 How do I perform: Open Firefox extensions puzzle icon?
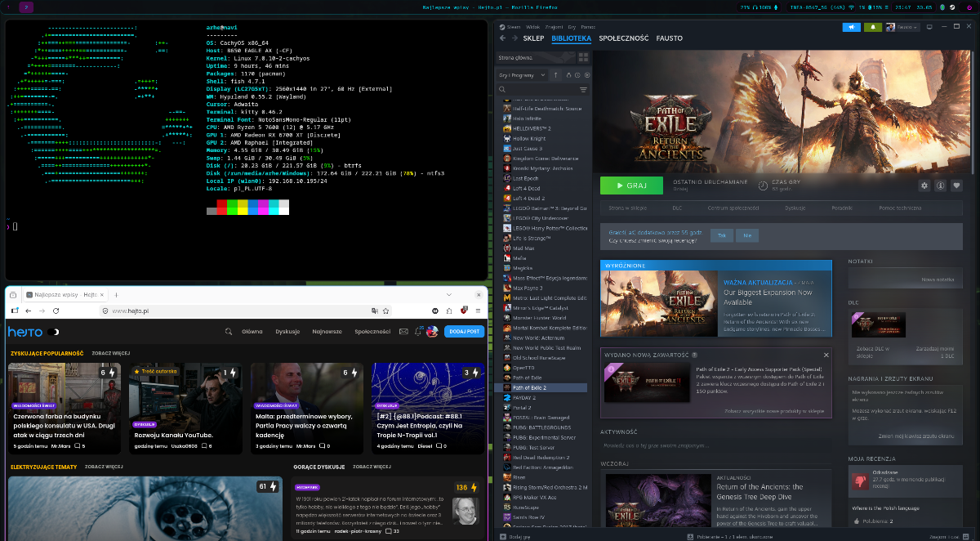pyautogui.click(x=449, y=311)
